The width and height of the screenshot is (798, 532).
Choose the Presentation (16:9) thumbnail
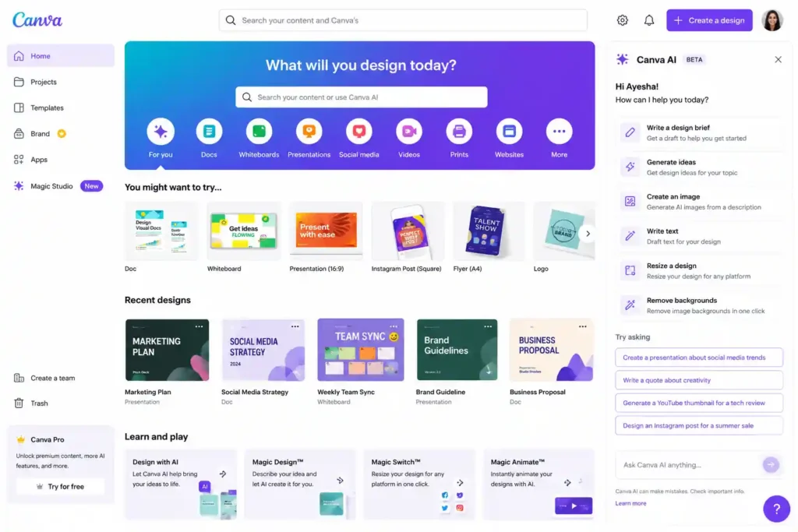[327, 231]
